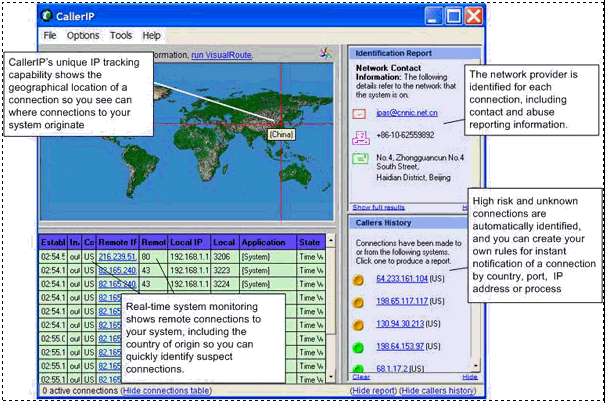The width and height of the screenshot is (605, 403).
Task: Click the Local port column header
Action: pyautogui.click(x=225, y=242)
